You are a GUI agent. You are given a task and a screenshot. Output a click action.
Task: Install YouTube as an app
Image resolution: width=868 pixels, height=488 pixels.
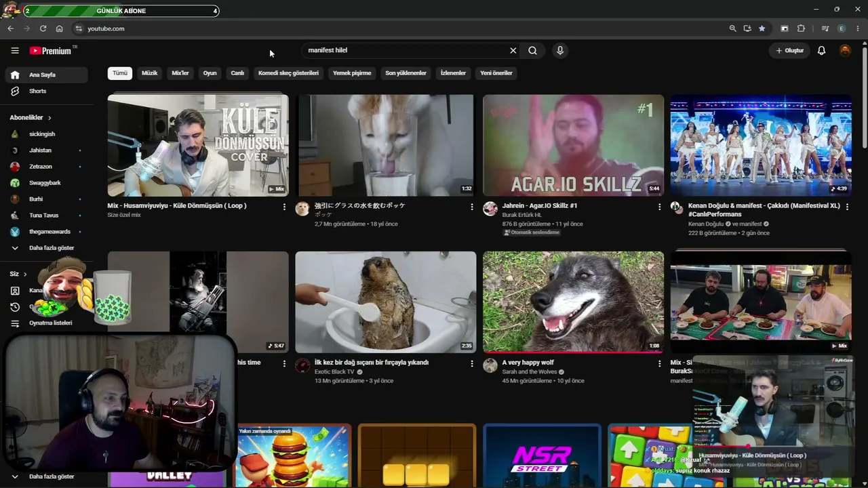tap(747, 28)
